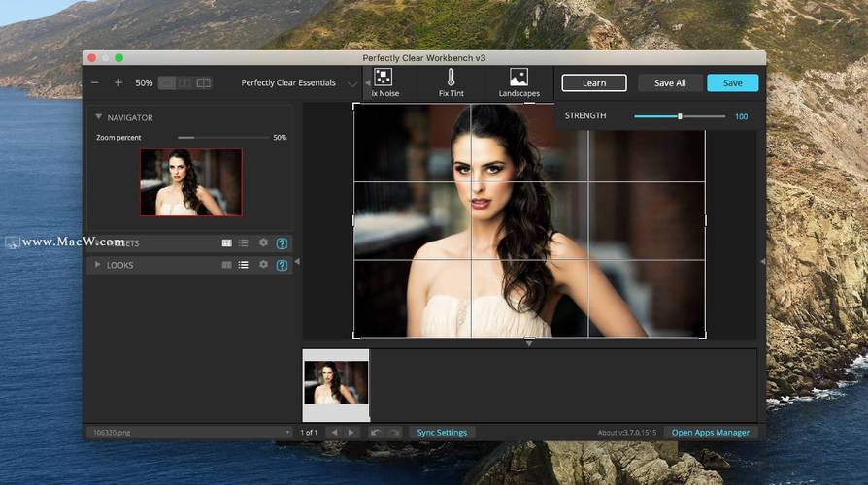Adjust the Zoom percent slider
The width and height of the screenshot is (868, 485).
pyautogui.click(x=223, y=137)
